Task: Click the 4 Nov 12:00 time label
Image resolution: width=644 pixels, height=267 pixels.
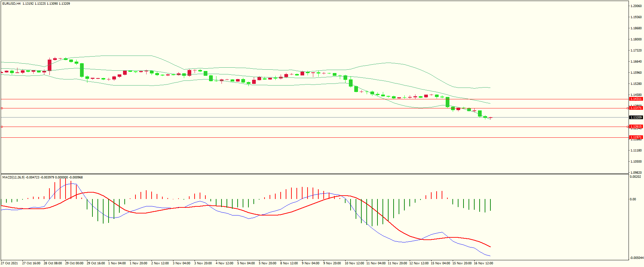Action: tap(225, 263)
